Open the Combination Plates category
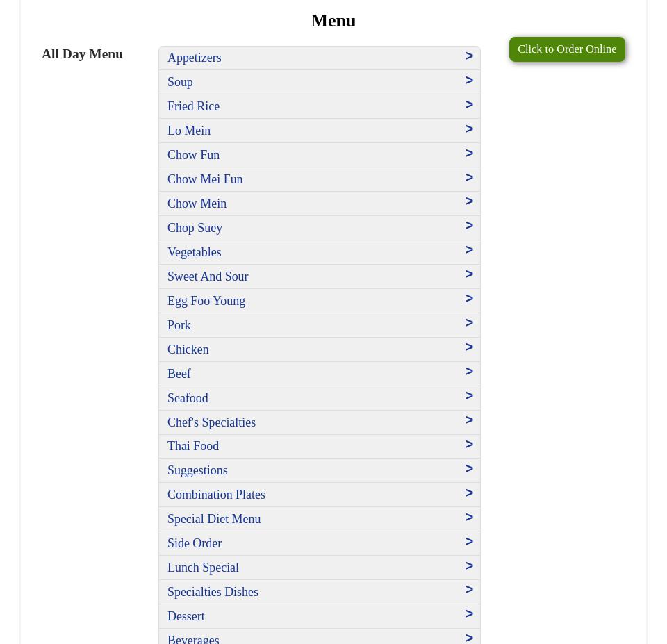The width and height of the screenshot is (667, 644). coord(216,495)
